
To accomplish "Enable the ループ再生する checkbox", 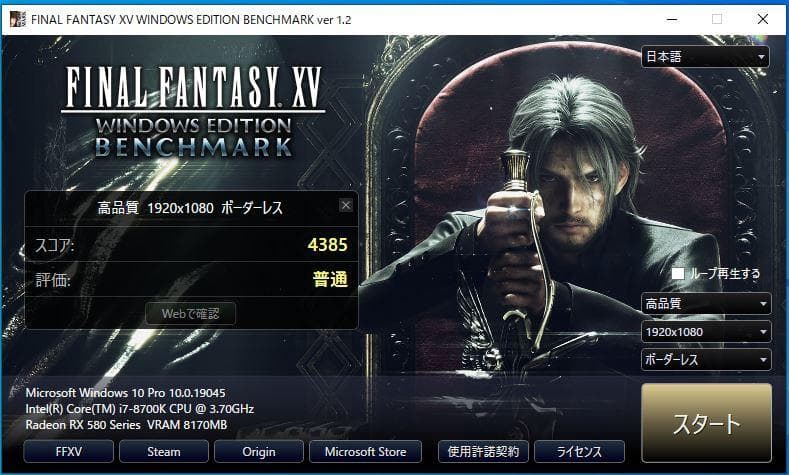I will 678,273.
